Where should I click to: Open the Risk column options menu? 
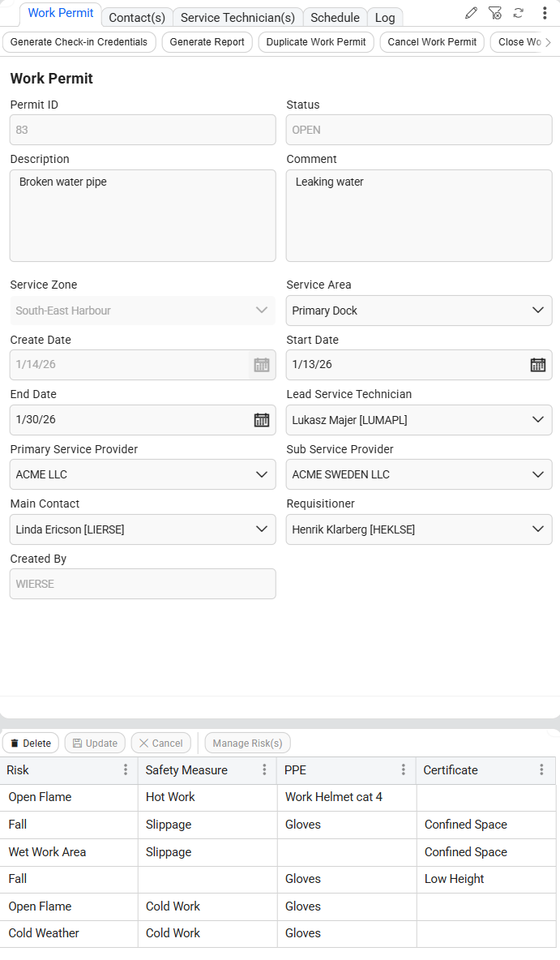tap(125, 770)
